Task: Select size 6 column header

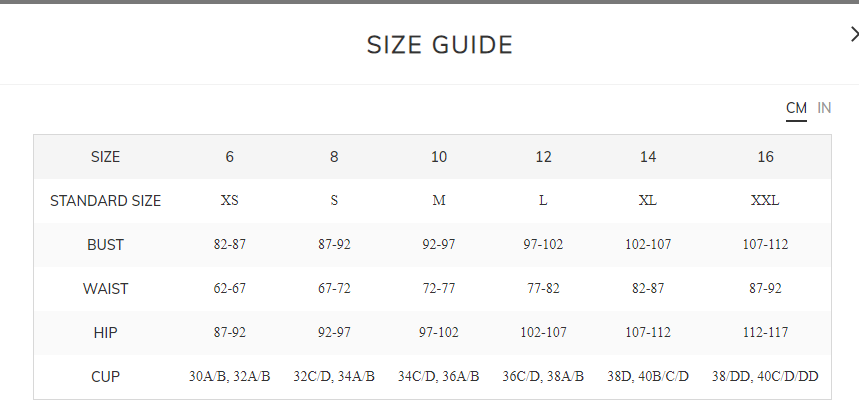Action: point(230,157)
